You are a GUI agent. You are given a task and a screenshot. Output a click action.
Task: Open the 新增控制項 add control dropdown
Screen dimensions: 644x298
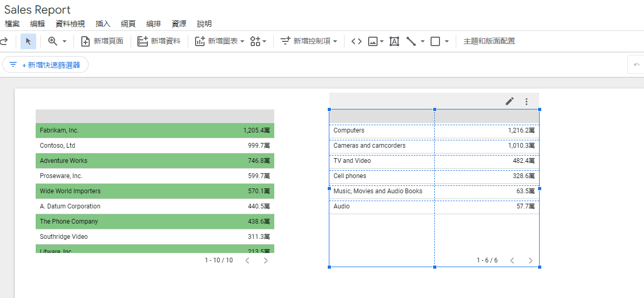click(308, 41)
